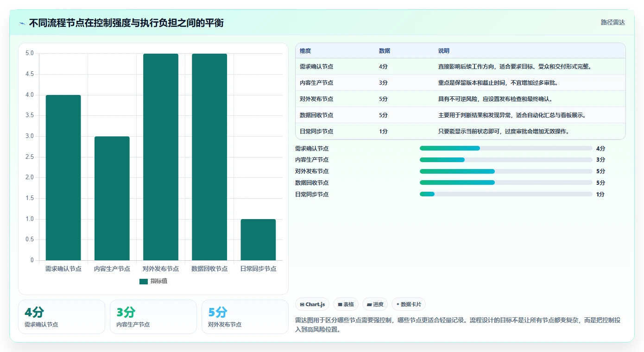This screenshot has height=352, width=644.
Task: Click the 维度 column header
Action: (x=305, y=51)
